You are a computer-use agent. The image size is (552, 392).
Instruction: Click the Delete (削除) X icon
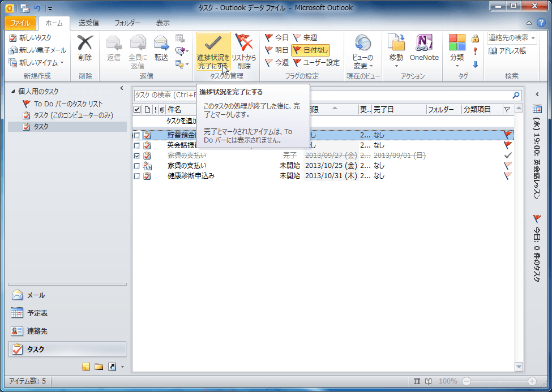pyautogui.click(x=85, y=44)
